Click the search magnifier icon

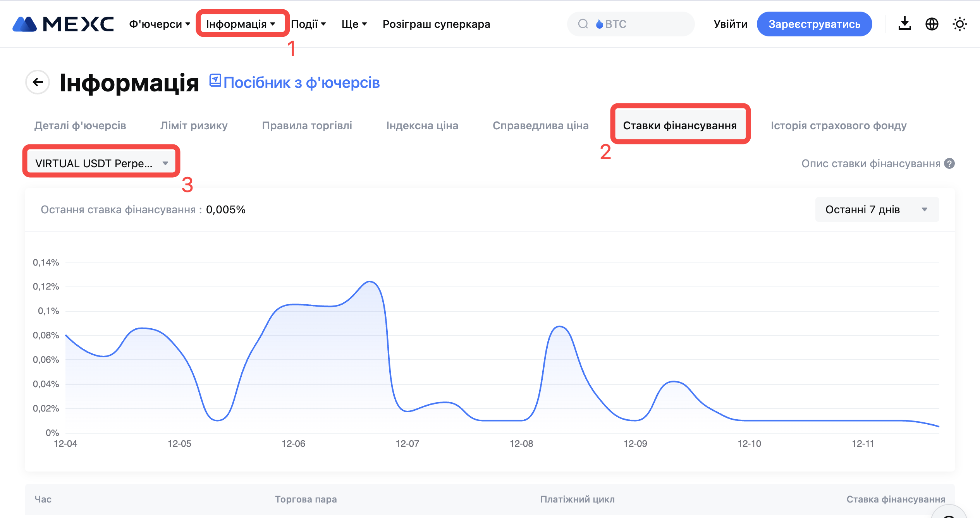tap(583, 24)
